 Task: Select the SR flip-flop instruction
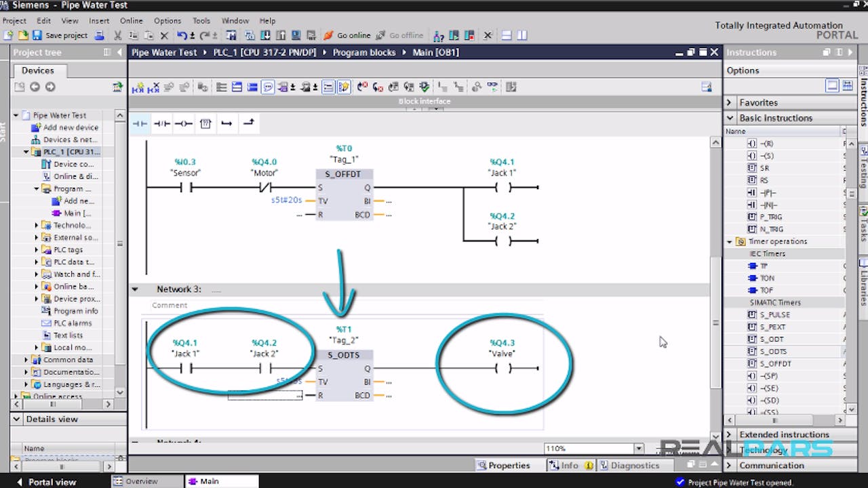point(764,168)
